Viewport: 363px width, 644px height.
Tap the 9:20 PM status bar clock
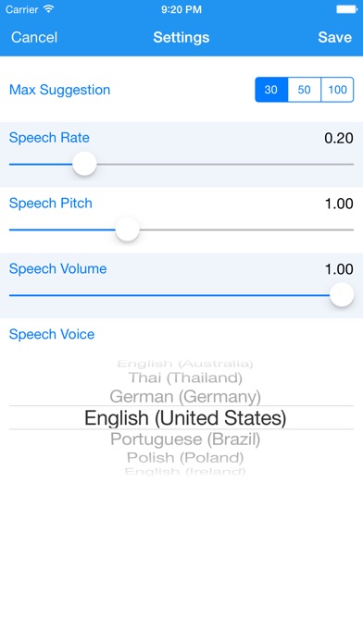pos(181,9)
